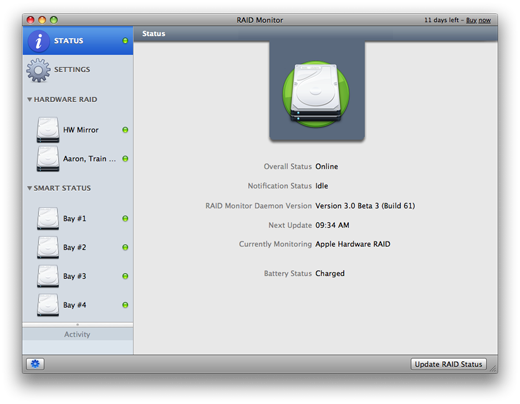Expand the Activity panel
This screenshot has width=520, height=404.
click(77, 334)
